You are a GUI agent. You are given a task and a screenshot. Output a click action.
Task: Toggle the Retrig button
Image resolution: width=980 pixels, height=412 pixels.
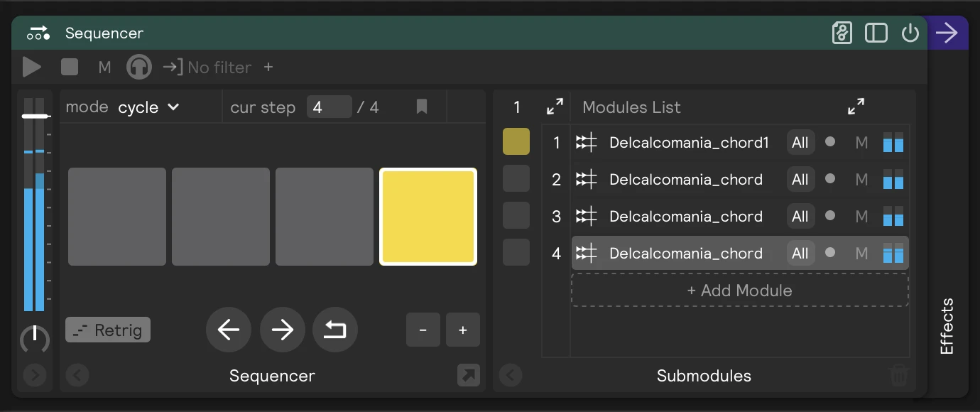pos(108,330)
